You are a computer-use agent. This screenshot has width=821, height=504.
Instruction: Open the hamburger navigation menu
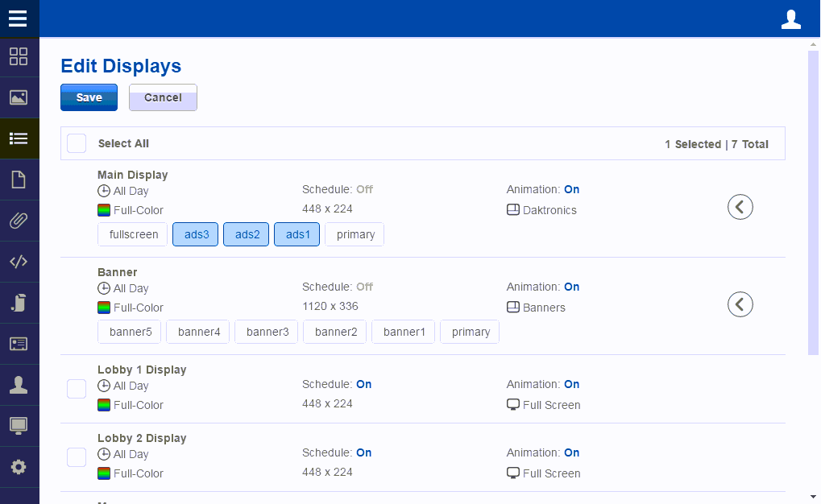[19, 18]
